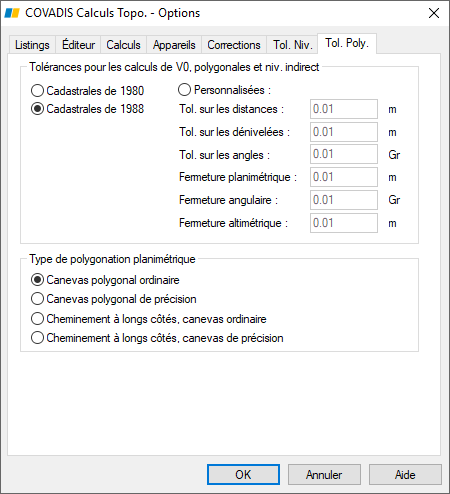Pick Cheminement à longs côtés, canevas de précision
The width and height of the screenshot is (450, 494).
[x=157, y=338]
